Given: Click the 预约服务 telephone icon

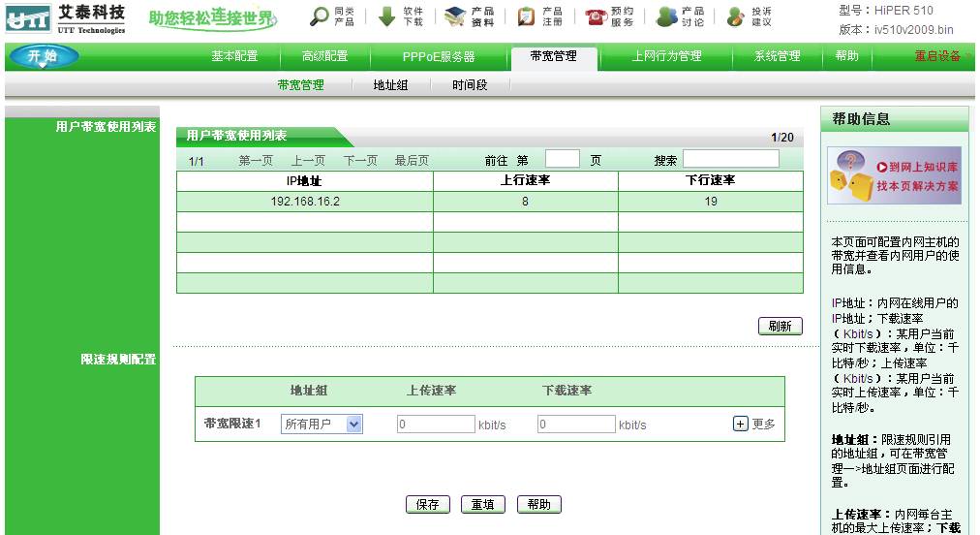Looking at the screenshot, I should coord(597,16).
